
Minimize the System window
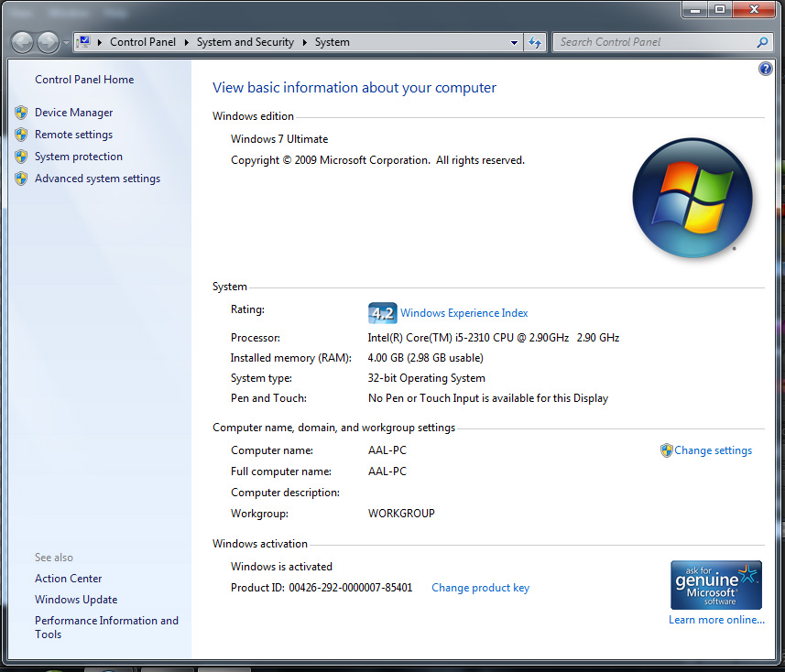[695, 9]
